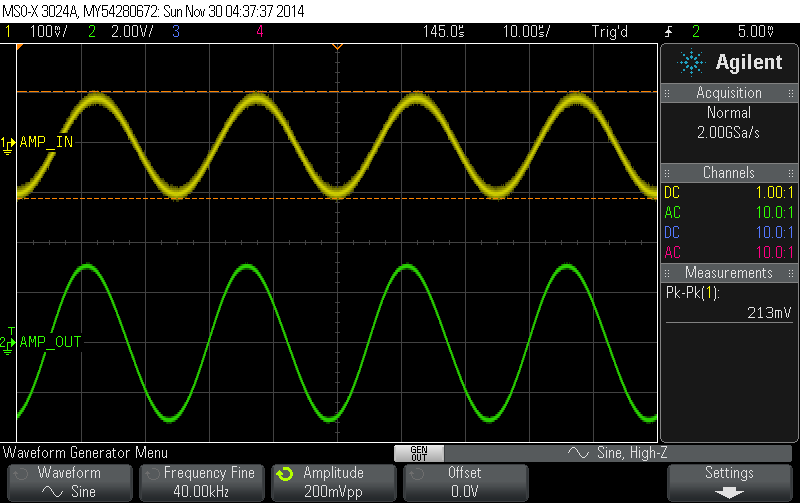This screenshot has height=503, width=800.
Task: Click the Acquisition header grip icon on left
Action: pyautogui.click(x=667, y=93)
